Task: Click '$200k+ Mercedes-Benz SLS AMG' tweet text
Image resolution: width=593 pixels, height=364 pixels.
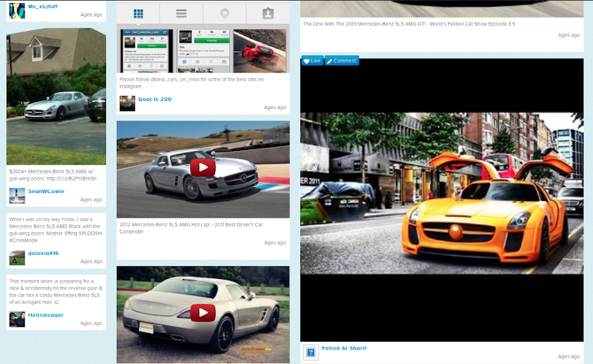Action: tap(53, 175)
